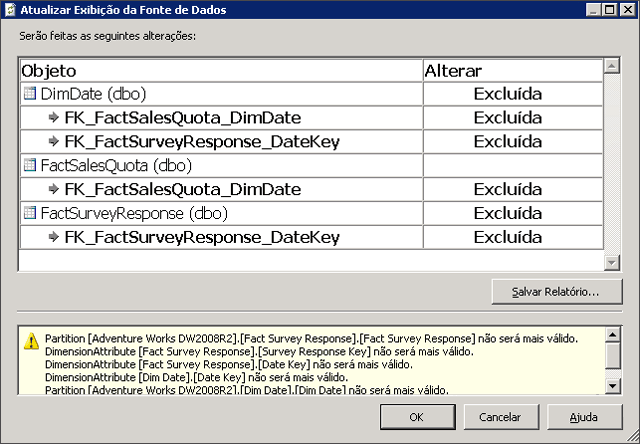The width and height of the screenshot is (640, 444).
Task: Click the warning pane scrollbar thumb
Action: coord(613,356)
